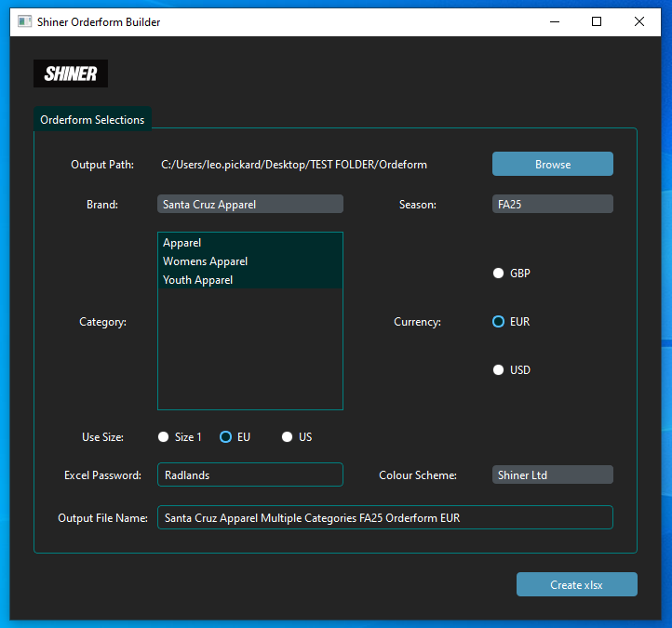Select Womens Apparel in the Category list
Viewport: 672px width, 628px height.
coord(206,261)
